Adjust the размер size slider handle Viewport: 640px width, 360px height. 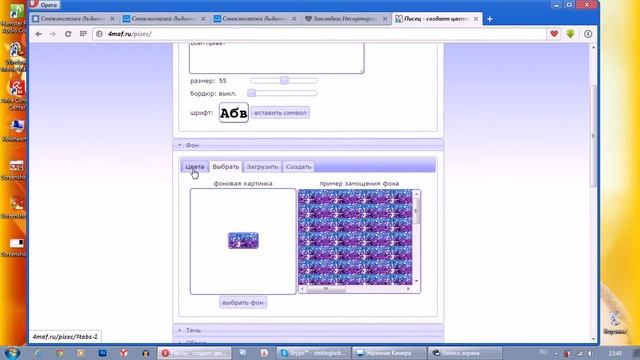pos(284,80)
